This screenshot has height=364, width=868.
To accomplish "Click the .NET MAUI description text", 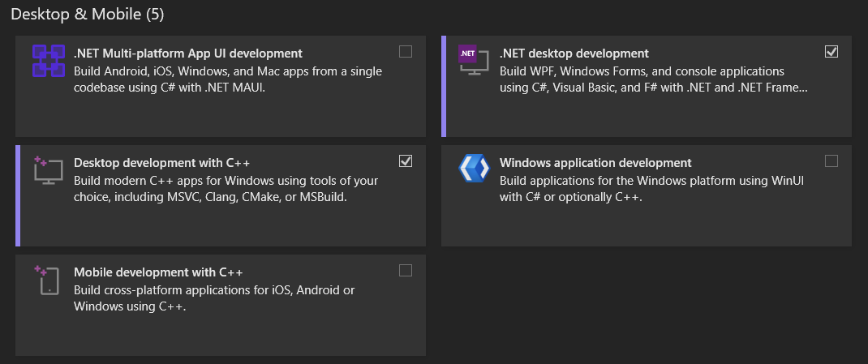I will (227, 79).
